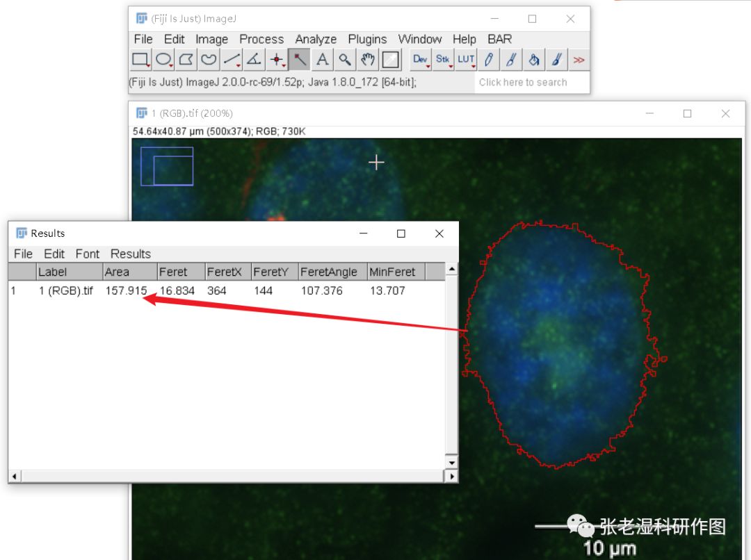This screenshot has height=560, width=751.
Task: Select the MinFeret value 13.707
Action: [387, 290]
